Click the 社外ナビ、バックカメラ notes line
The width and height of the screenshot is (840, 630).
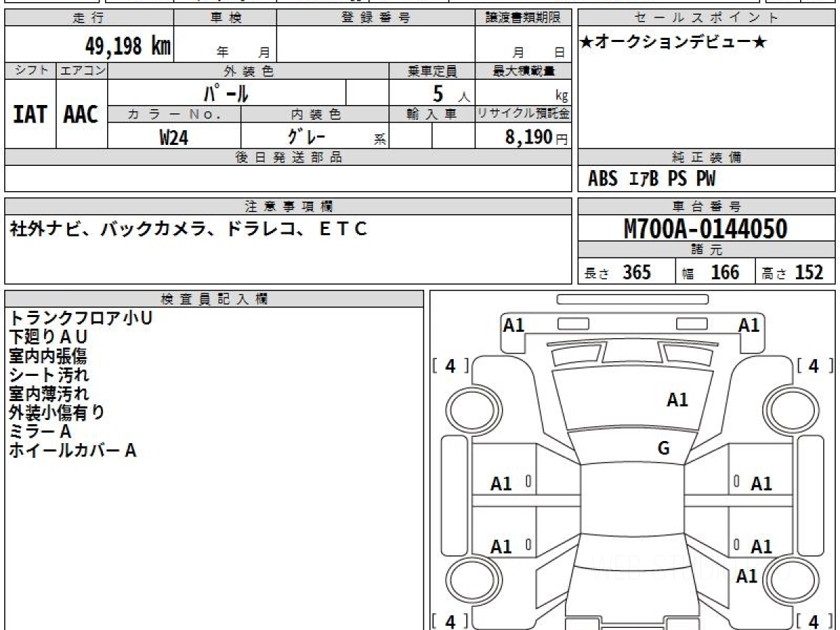[x=188, y=229]
